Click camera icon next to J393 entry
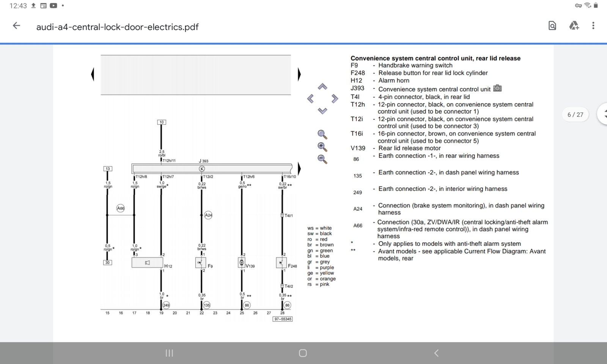The width and height of the screenshot is (607, 364). pyautogui.click(x=497, y=88)
